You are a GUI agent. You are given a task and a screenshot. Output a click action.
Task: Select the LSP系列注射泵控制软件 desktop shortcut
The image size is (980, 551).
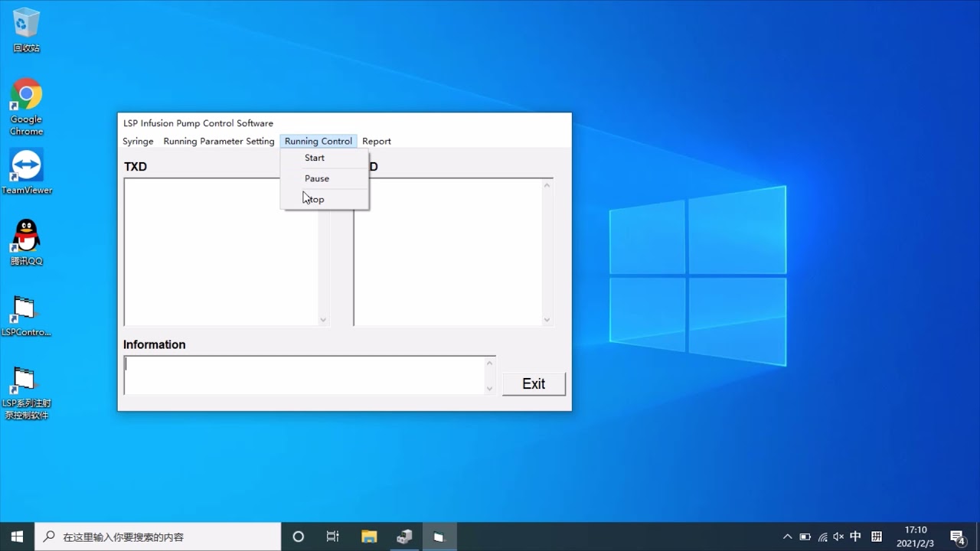[x=26, y=393]
